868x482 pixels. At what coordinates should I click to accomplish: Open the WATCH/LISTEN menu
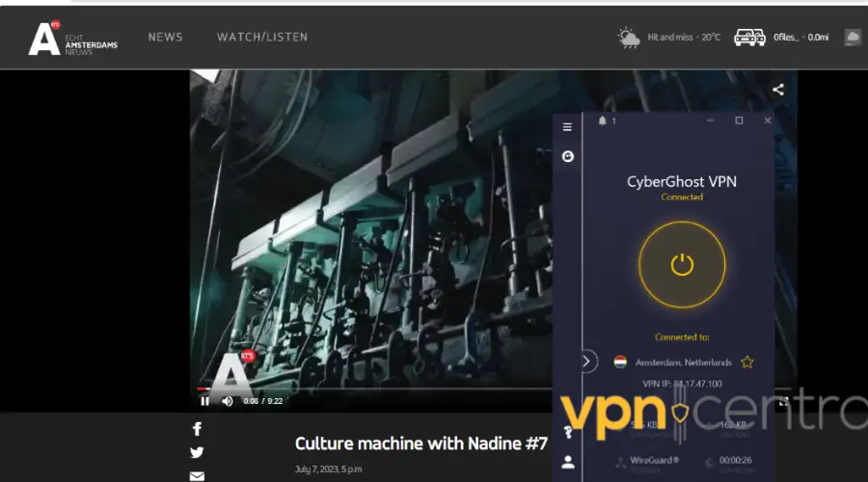(x=261, y=37)
